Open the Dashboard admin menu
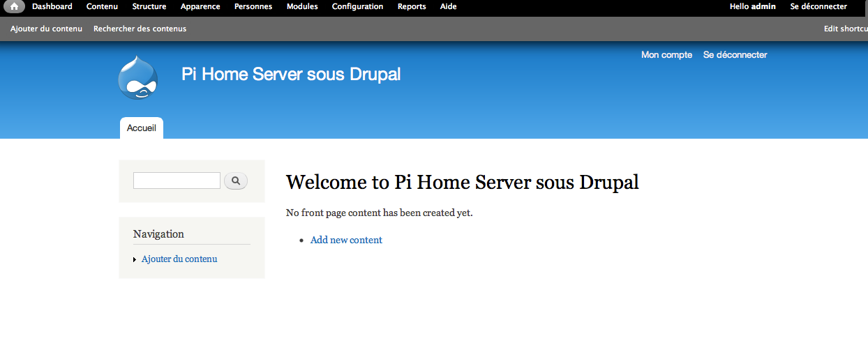The height and width of the screenshot is (345, 868). (52, 6)
